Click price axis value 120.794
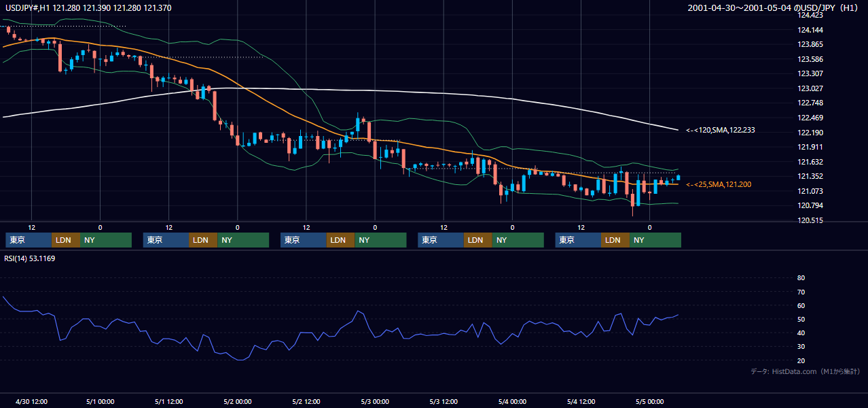Viewport: 868px width, 408px height. tap(810, 205)
